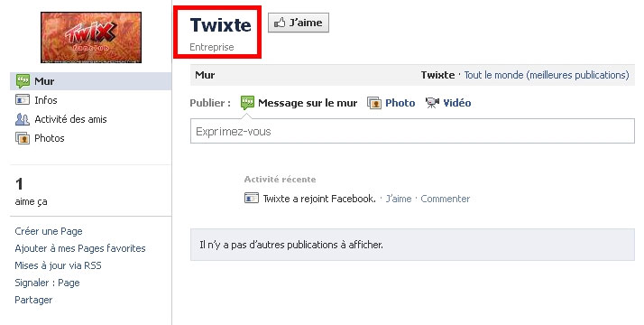Click the icon beside Twixte a rejoint Facebook
Viewport: 644px width, 325px height.
[x=252, y=198]
